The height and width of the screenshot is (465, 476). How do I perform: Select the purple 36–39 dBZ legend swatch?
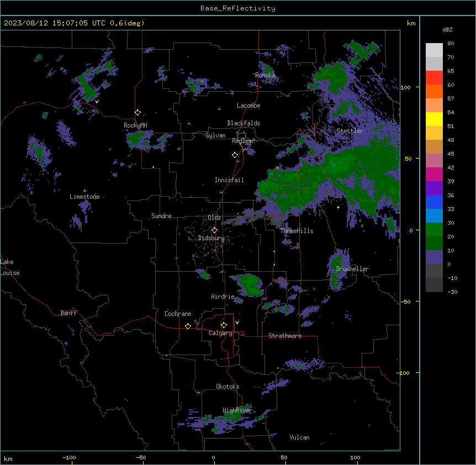434,188
